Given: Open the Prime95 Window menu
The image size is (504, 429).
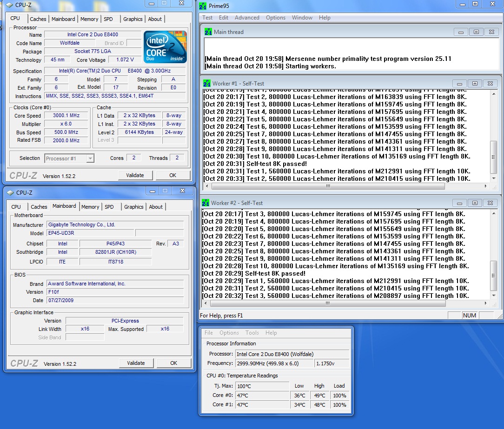Looking at the screenshot, I should click(x=302, y=18).
